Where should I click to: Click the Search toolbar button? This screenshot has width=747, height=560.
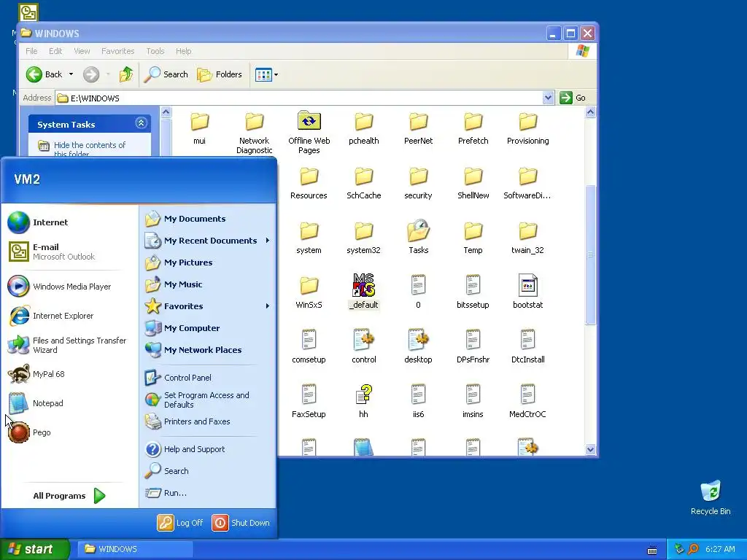(x=167, y=74)
